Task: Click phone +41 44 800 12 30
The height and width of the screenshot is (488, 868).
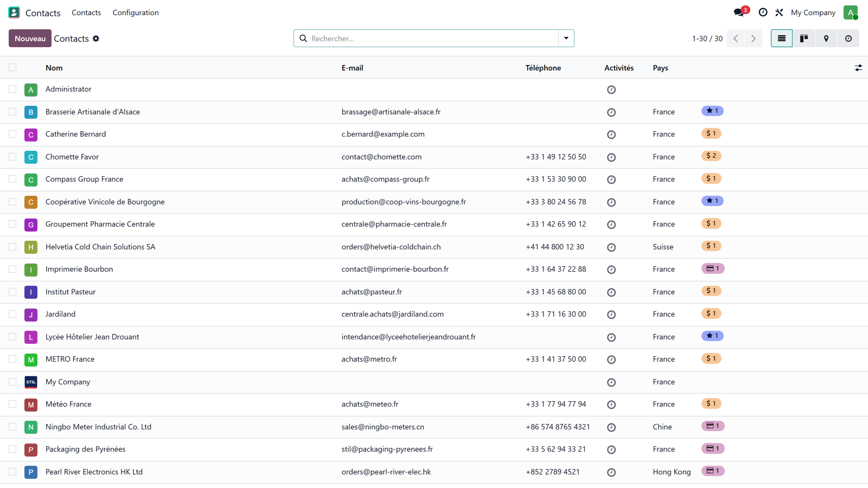Action: [x=555, y=247]
